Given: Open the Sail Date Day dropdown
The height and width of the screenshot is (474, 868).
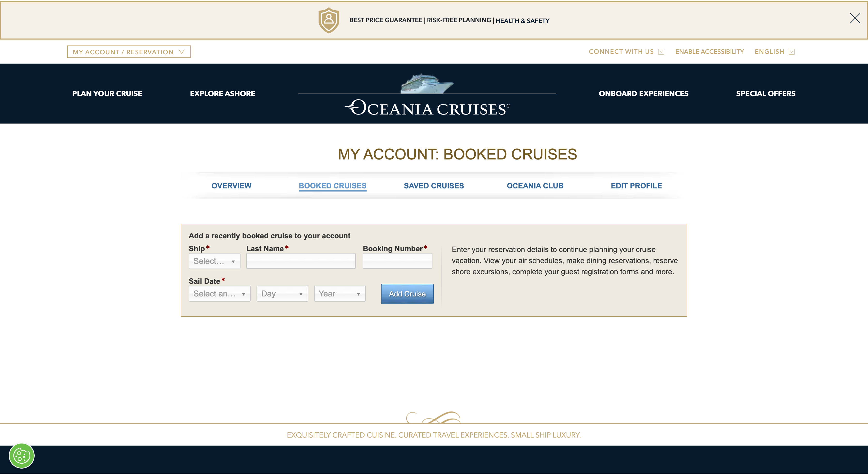Looking at the screenshot, I should point(282,293).
